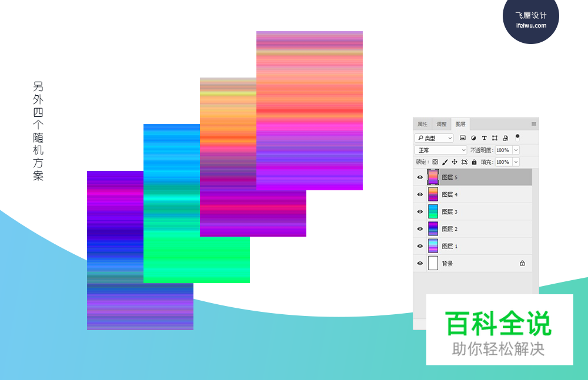Click the shape layer filter icon
Viewport: 588px width, 380px height.
coord(495,138)
